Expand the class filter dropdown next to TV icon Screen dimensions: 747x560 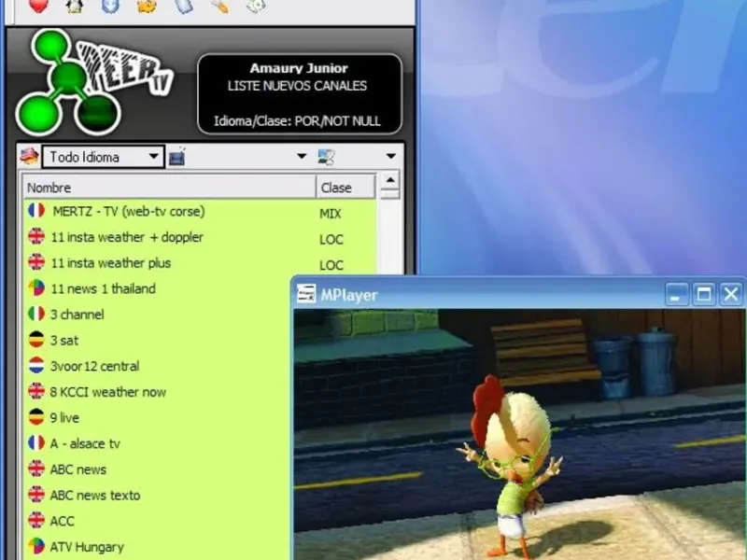tap(302, 156)
